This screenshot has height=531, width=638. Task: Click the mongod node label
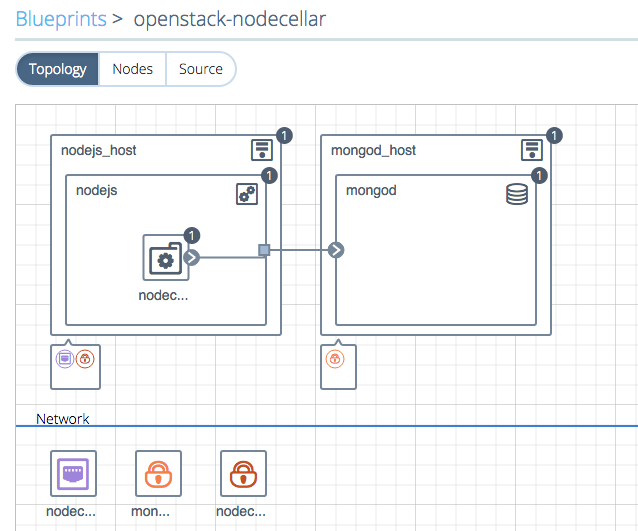point(371,190)
